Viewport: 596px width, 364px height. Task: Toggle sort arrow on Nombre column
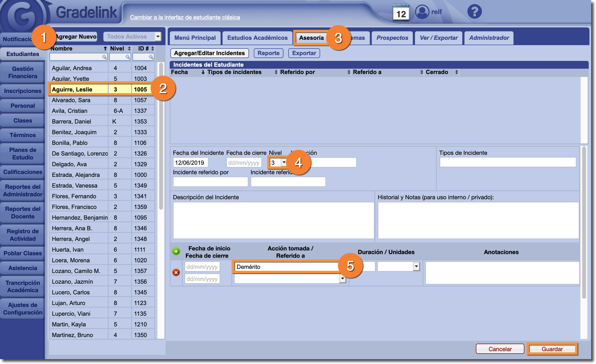105,49
